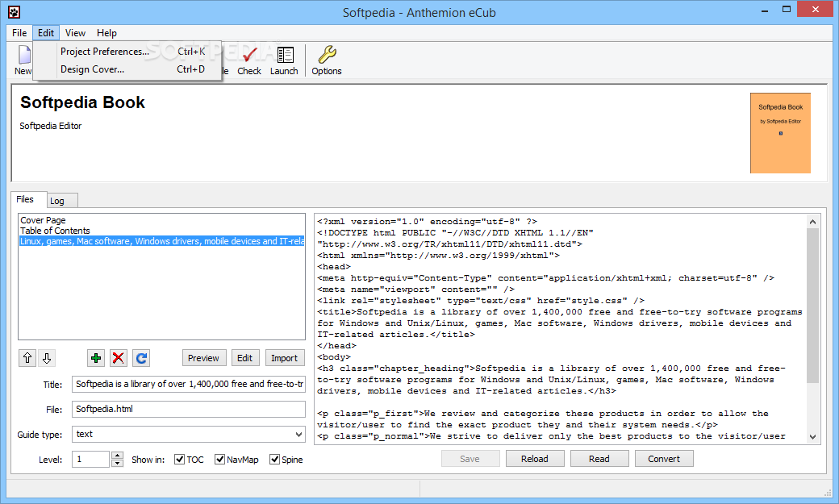Click the Softpedia Book title text

[82, 102]
